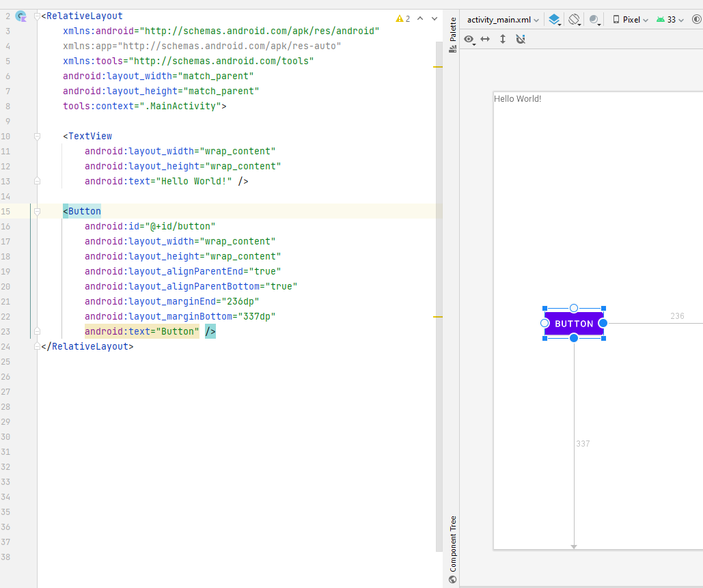Click the fold end marker on line 13
Image resolution: width=703 pixels, height=588 pixels.
pos(37,181)
